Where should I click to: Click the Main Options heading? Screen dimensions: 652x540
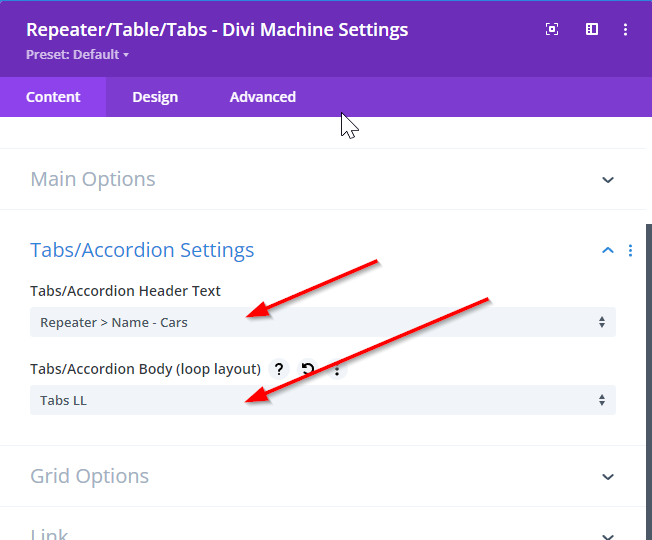(x=93, y=180)
